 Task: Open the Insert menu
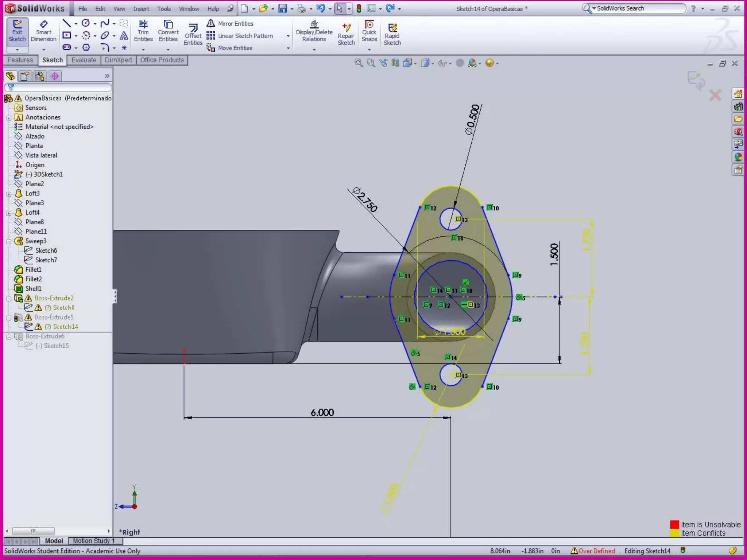pos(141,9)
